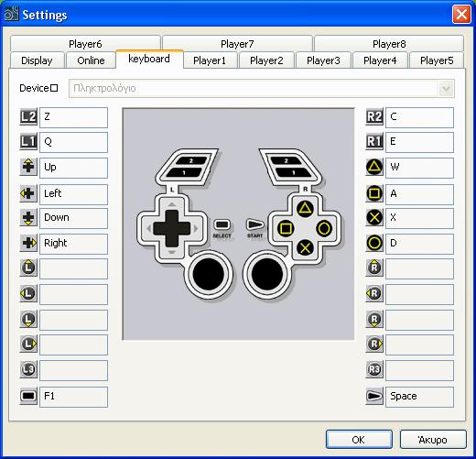Click the Triangle icon beside W
476x459 pixels.
(374, 167)
